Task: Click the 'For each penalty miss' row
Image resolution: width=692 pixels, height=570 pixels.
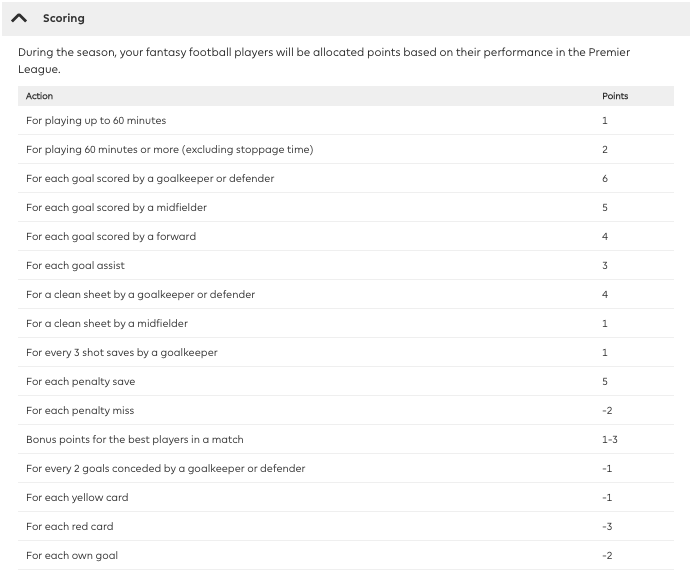Action: pos(80,411)
